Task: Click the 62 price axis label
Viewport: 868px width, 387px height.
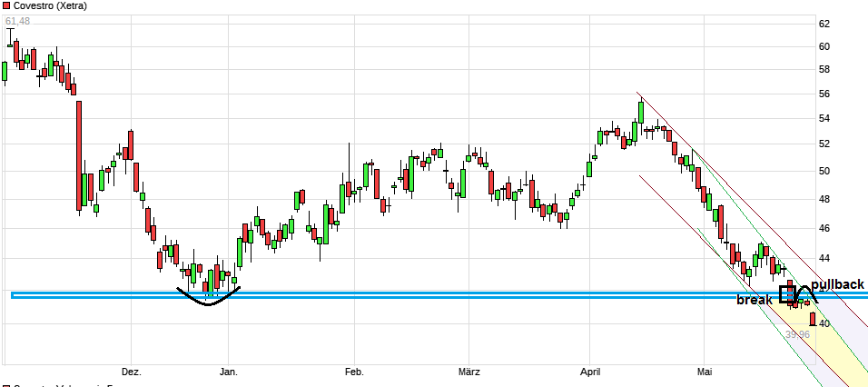Action: [x=849, y=24]
